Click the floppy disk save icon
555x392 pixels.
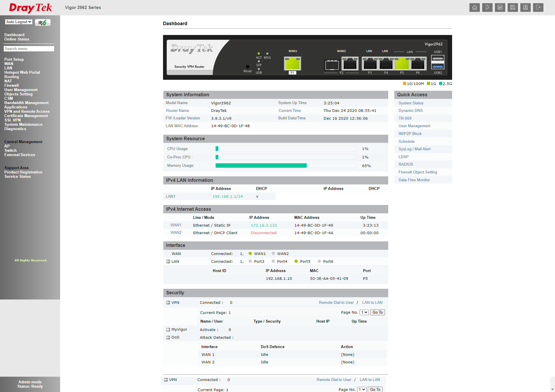[x=513, y=8]
